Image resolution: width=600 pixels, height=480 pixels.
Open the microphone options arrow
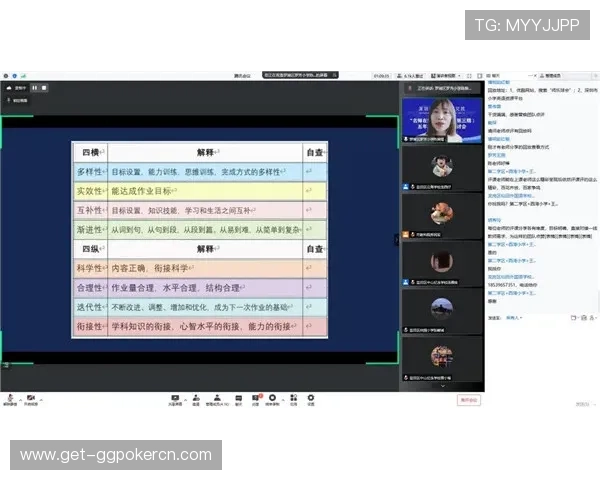click(x=21, y=400)
